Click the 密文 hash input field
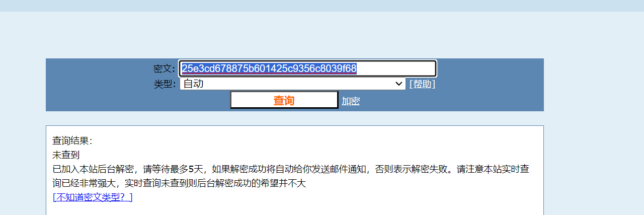Viewport: 644px width, 215px height. coord(307,68)
